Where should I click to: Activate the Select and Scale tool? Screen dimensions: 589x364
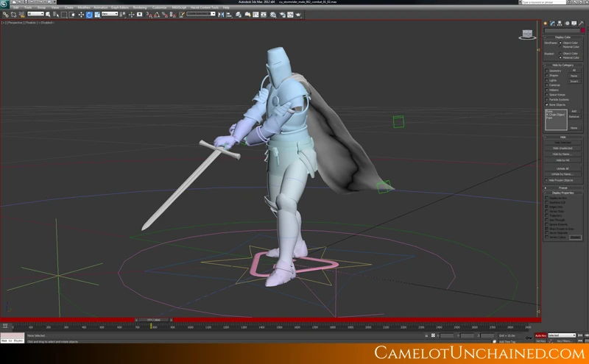pyautogui.click(x=97, y=15)
